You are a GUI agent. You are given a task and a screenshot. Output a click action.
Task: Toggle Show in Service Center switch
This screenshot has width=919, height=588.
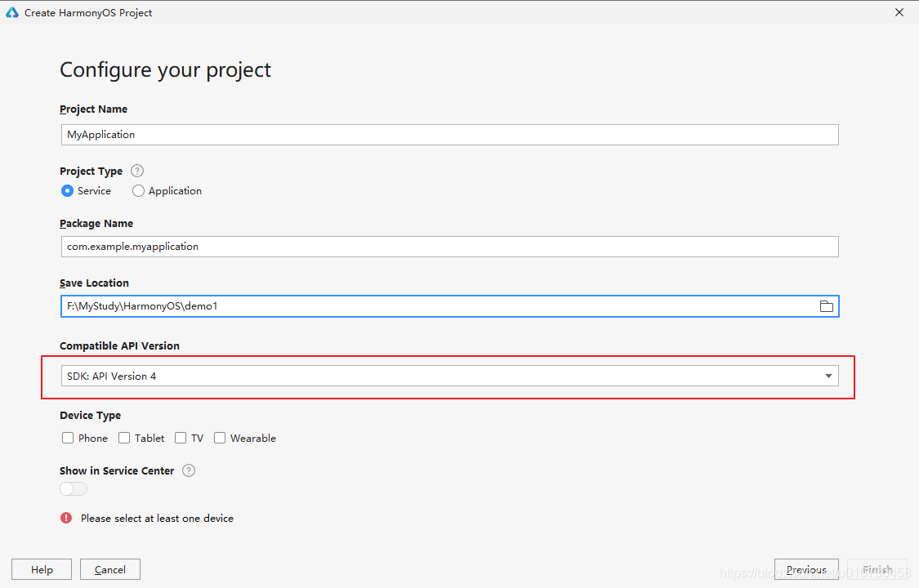[x=74, y=489]
